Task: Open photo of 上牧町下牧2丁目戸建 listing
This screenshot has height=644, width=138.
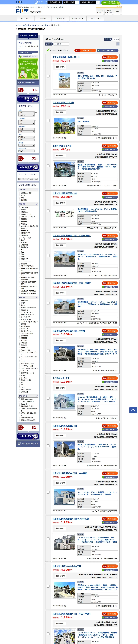Action: [64, 169]
